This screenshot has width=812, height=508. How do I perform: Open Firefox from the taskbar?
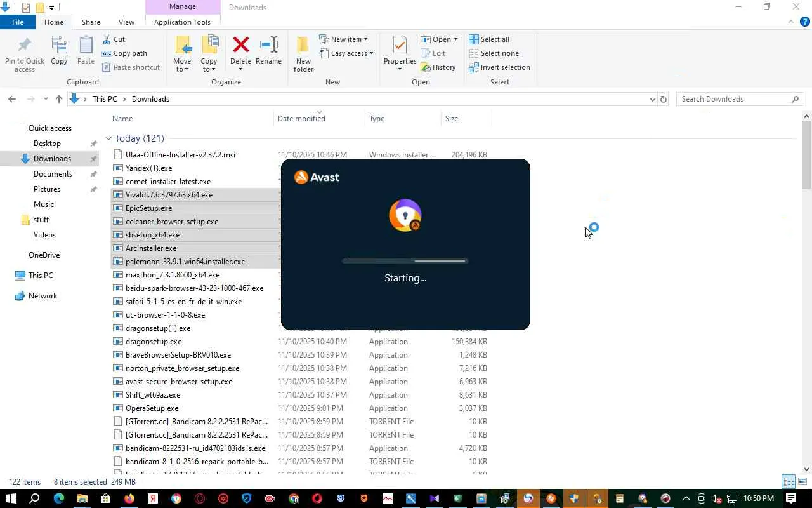click(x=129, y=498)
